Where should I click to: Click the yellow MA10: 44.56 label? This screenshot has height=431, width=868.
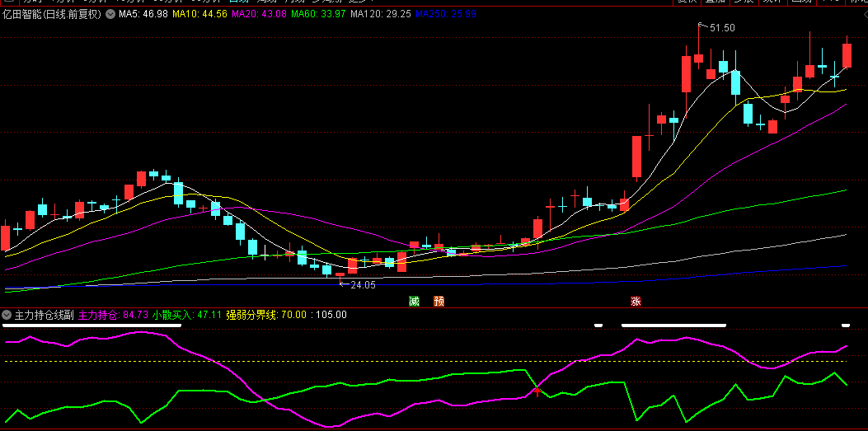point(199,14)
